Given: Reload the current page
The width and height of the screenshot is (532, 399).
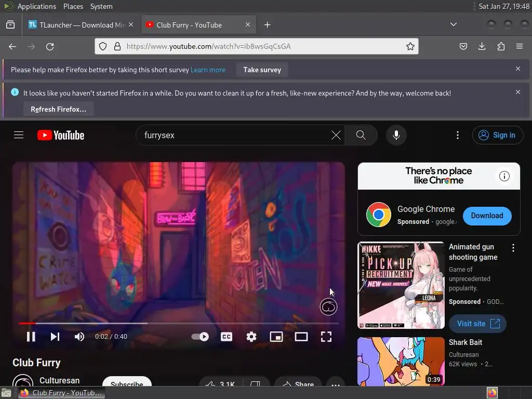Looking at the screenshot, I should [x=50, y=46].
